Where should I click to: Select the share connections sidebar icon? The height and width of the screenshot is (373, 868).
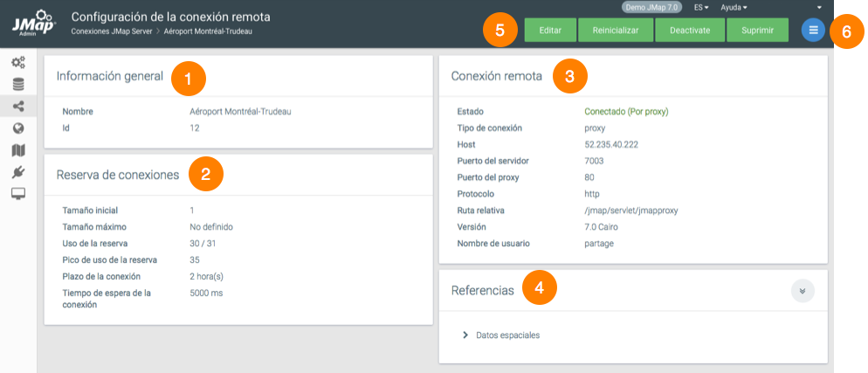click(17, 107)
